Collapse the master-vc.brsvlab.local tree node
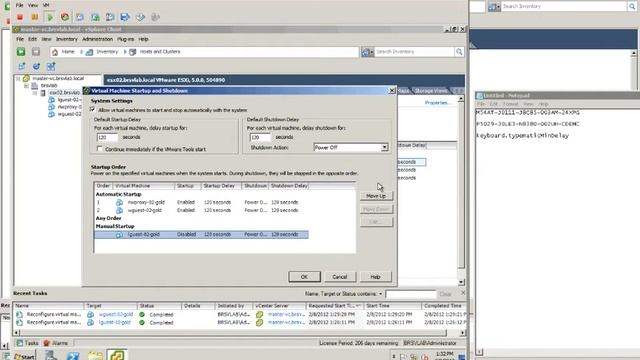This screenshot has width=640, height=360. 18,78
